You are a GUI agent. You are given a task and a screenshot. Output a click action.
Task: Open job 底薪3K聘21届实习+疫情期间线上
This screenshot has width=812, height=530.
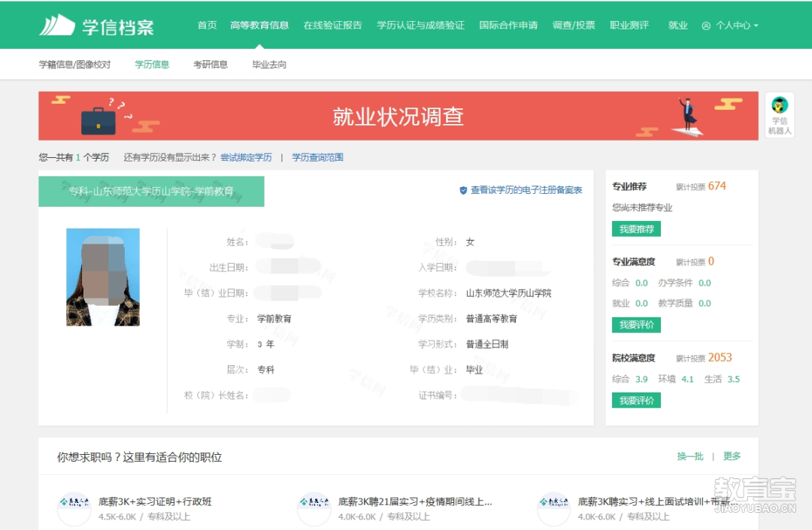click(x=415, y=501)
